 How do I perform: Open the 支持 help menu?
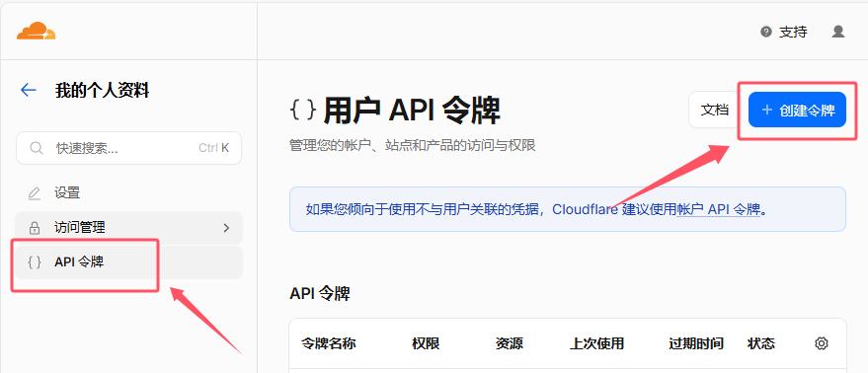click(x=784, y=33)
